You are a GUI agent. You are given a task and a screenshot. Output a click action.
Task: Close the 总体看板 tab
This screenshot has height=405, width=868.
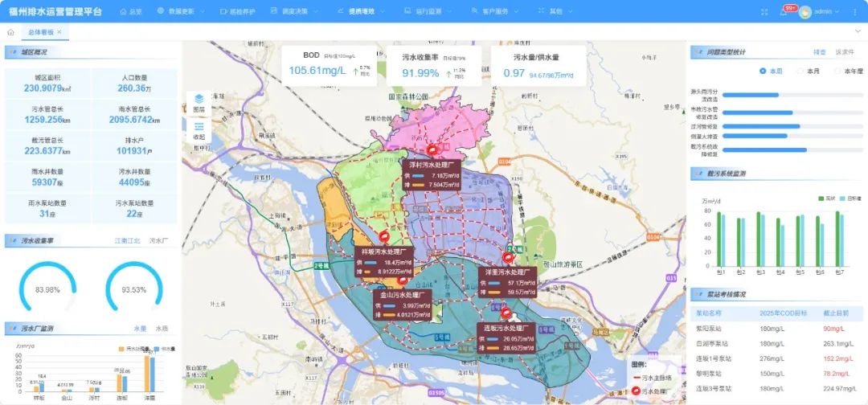pos(59,32)
